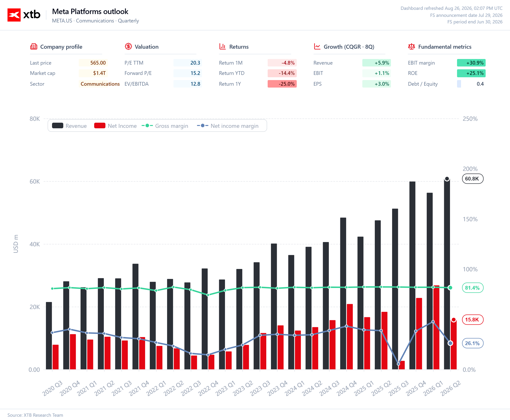Click the 2026 Q2 x-axis label

click(x=450, y=389)
